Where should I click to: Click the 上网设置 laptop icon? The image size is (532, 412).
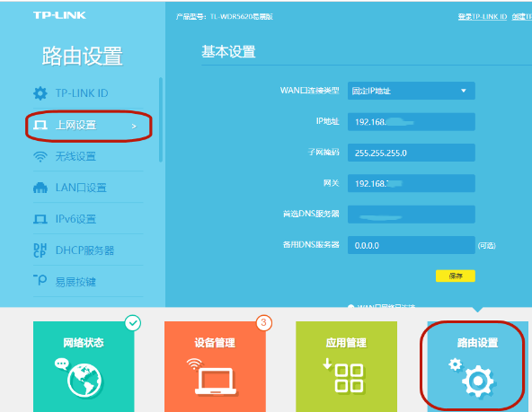[x=40, y=126]
